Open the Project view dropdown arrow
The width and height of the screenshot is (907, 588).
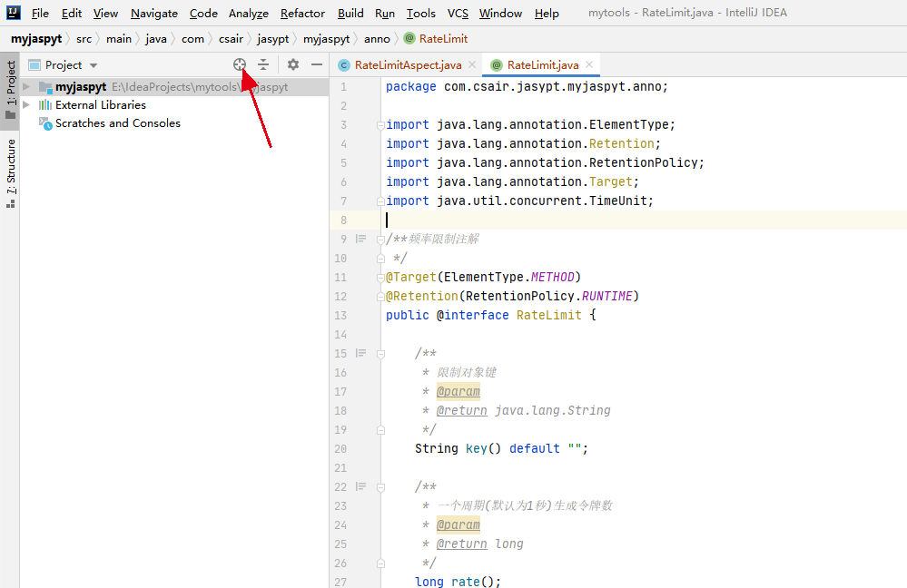pos(94,65)
